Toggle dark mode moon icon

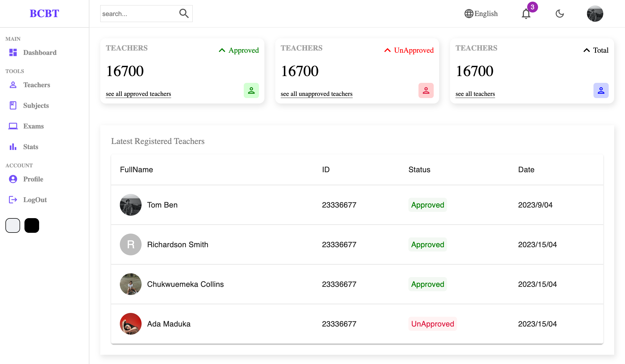coord(560,14)
